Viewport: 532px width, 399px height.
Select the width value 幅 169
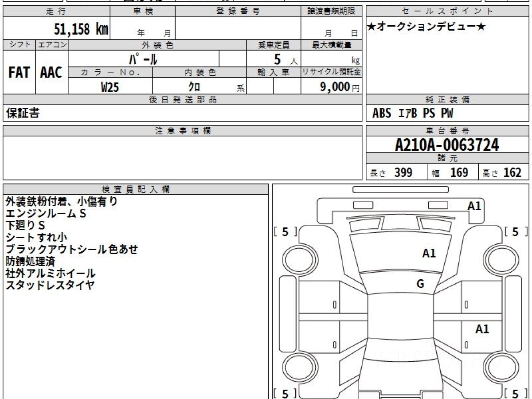coord(450,172)
